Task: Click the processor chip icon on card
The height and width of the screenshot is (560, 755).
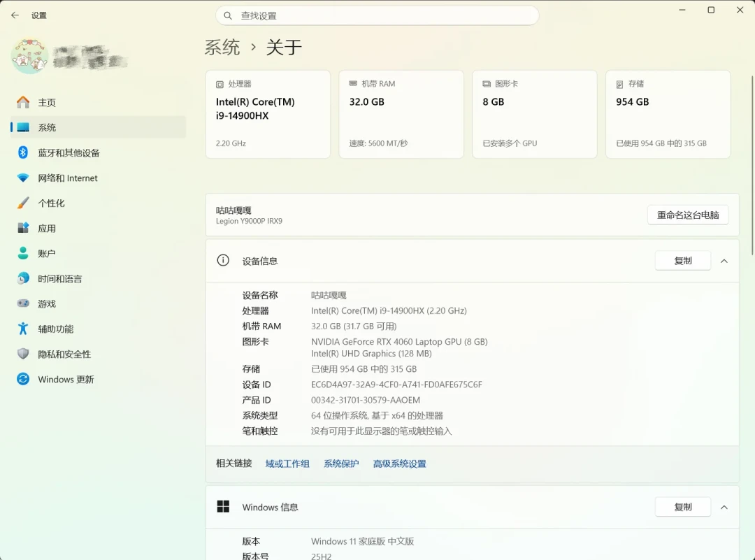Action: (220, 85)
